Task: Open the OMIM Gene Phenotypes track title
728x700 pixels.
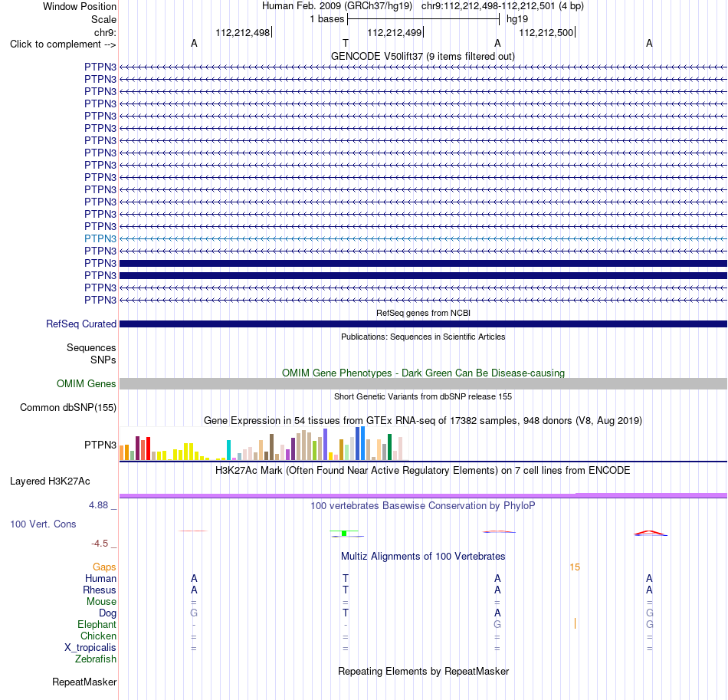Action: [423, 373]
